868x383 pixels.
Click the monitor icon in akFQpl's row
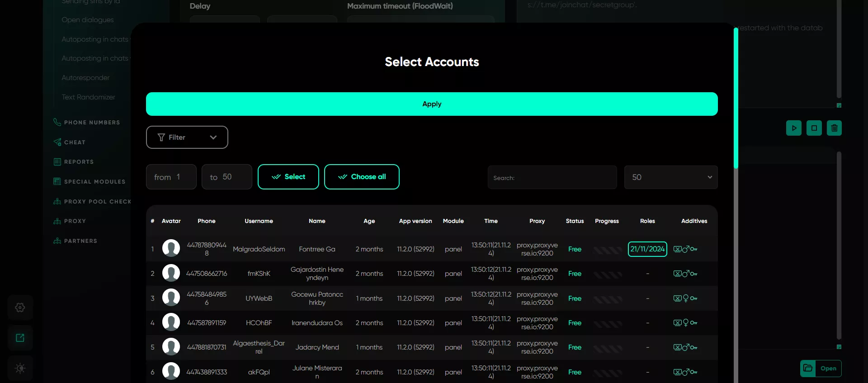point(677,372)
